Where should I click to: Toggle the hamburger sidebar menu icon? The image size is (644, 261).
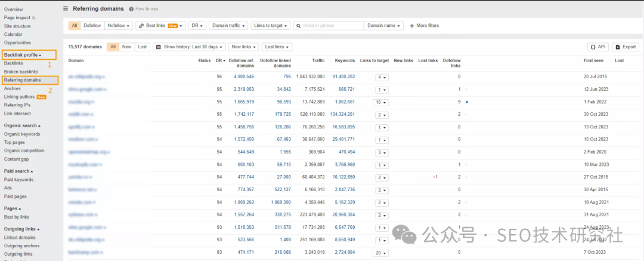66,9
